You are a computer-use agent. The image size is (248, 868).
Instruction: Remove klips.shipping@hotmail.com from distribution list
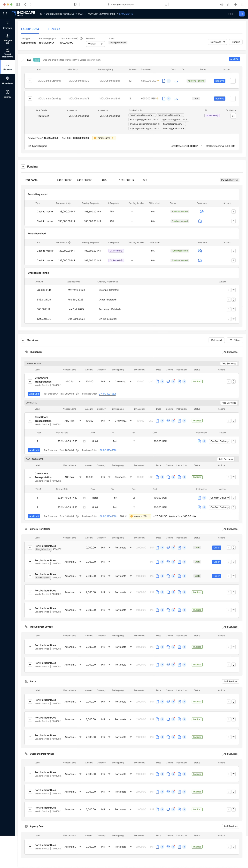click(x=158, y=120)
